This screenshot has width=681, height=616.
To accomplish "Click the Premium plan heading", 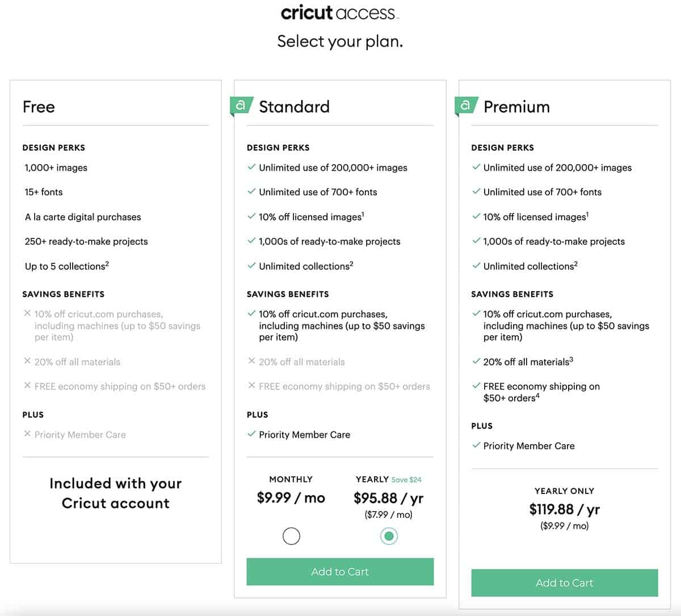I will pyautogui.click(x=516, y=107).
